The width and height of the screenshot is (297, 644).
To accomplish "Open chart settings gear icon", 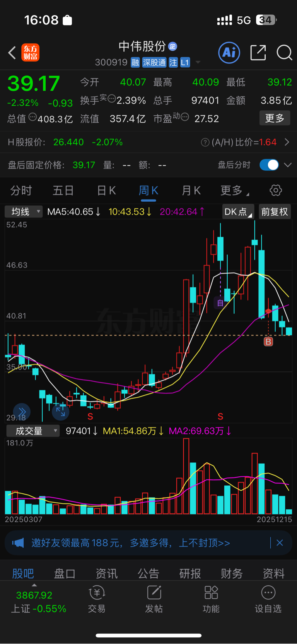I will (x=276, y=190).
